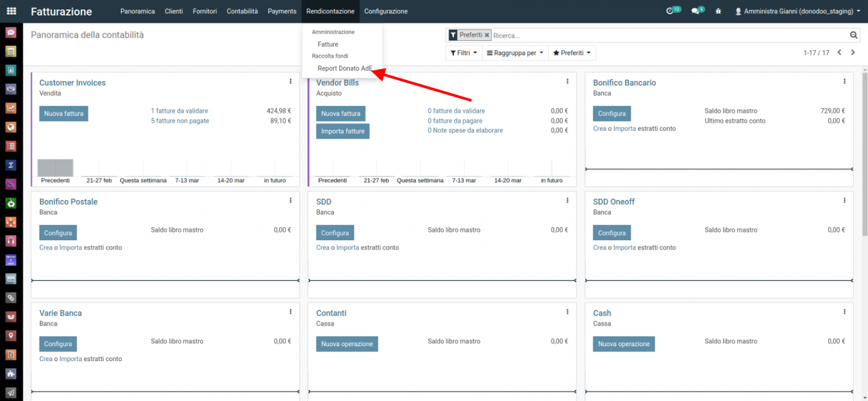
Task: Click the search magnifier icon
Action: tap(854, 35)
